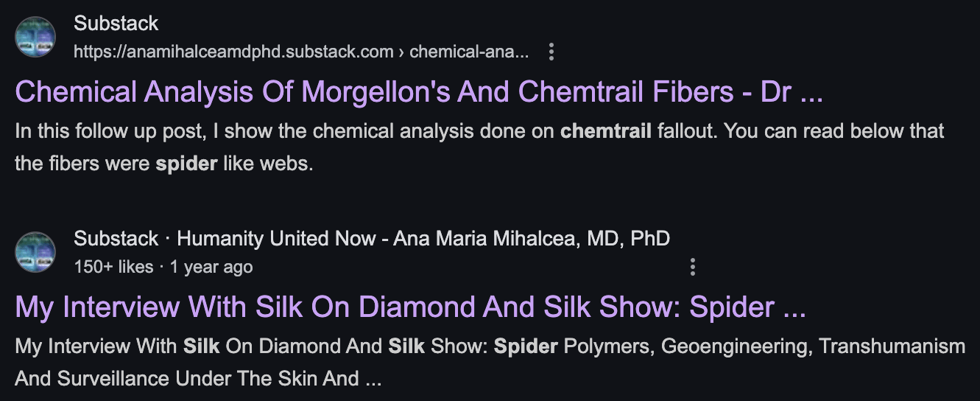
Task: Click the anamihalceamdphd.substack.com URL text
Action: click(x=233, y=52)
